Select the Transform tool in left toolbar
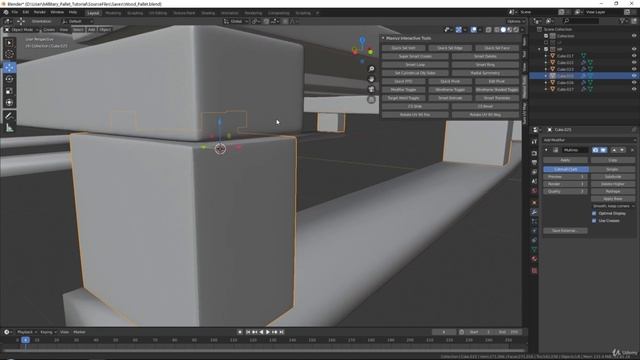The image size is (640, 360). click(x=9, y=103)
